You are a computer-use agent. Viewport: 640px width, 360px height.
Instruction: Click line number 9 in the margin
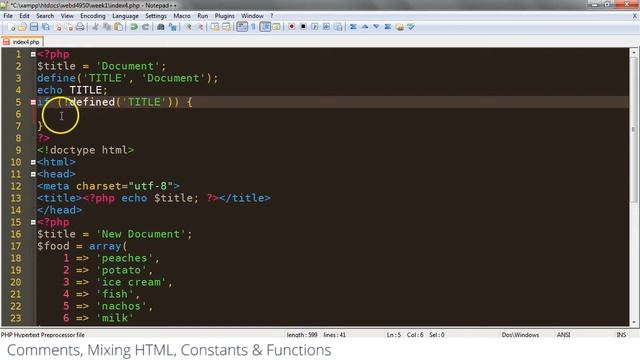18,150
